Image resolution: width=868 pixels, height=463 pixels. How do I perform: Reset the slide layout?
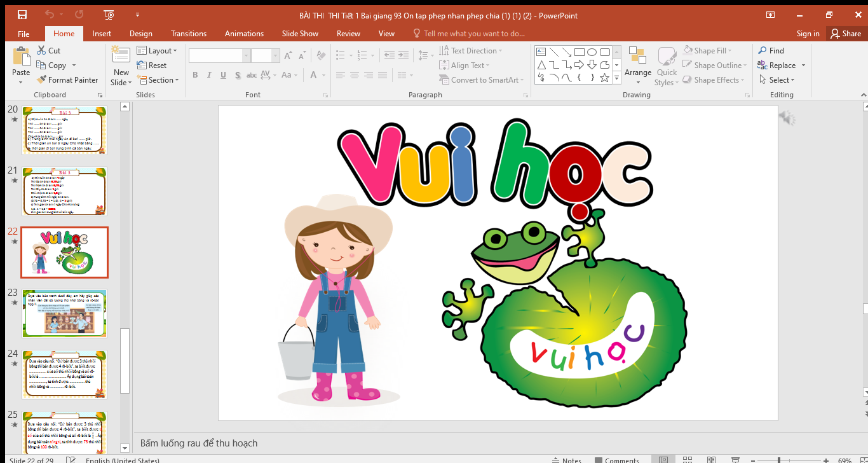(151, 65)
